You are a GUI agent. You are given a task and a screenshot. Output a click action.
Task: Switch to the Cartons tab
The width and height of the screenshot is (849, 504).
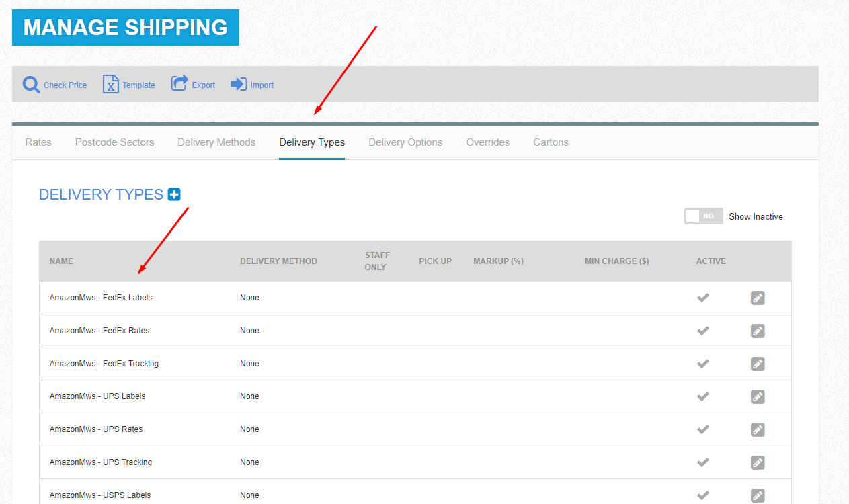[551, 142]
